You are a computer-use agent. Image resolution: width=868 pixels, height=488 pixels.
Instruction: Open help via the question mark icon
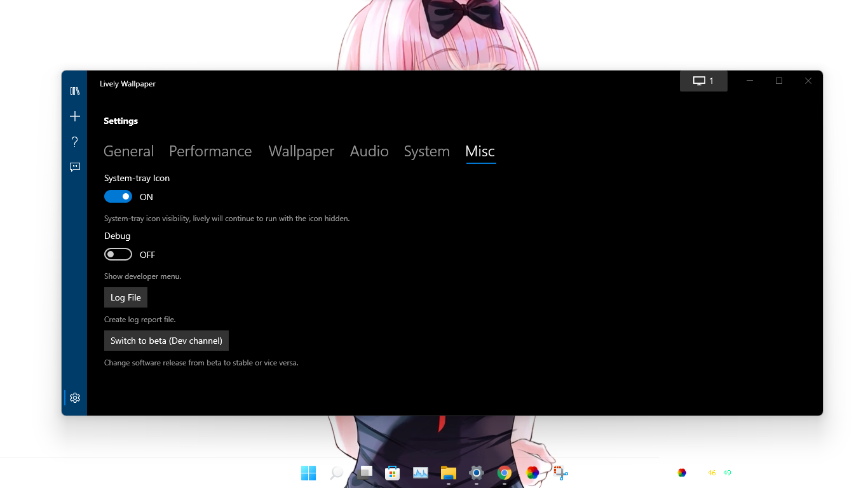74,141
